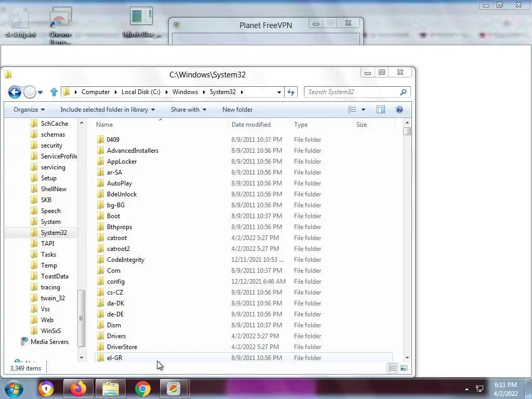The width and height of the screenshot is (532, 399).
Task: Open the view options dropdown arrow
Action: click(363, 110)
